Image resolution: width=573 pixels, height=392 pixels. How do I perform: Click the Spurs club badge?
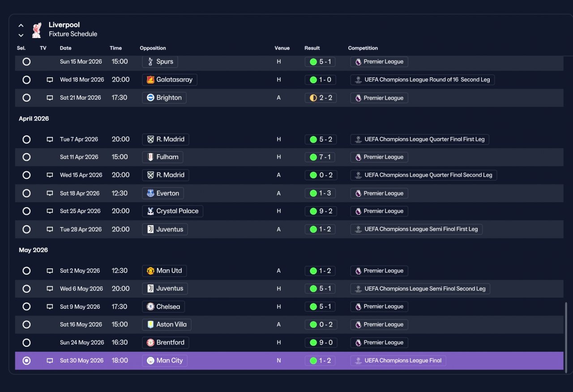pyautogui.click(x=150, y=62)
